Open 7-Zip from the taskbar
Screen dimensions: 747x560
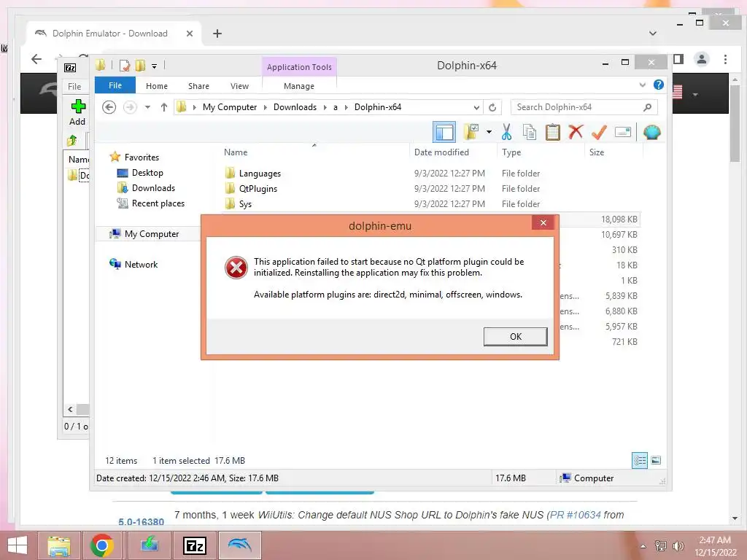tap(195, 545)
